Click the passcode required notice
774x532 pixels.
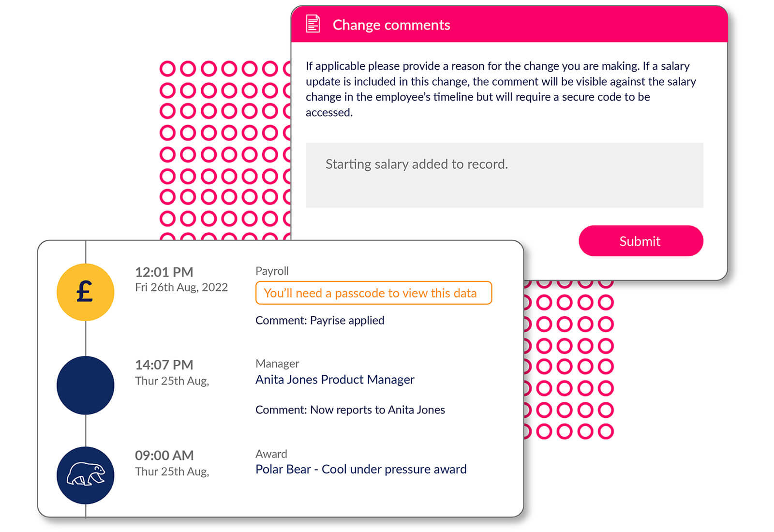pos(373,293)
